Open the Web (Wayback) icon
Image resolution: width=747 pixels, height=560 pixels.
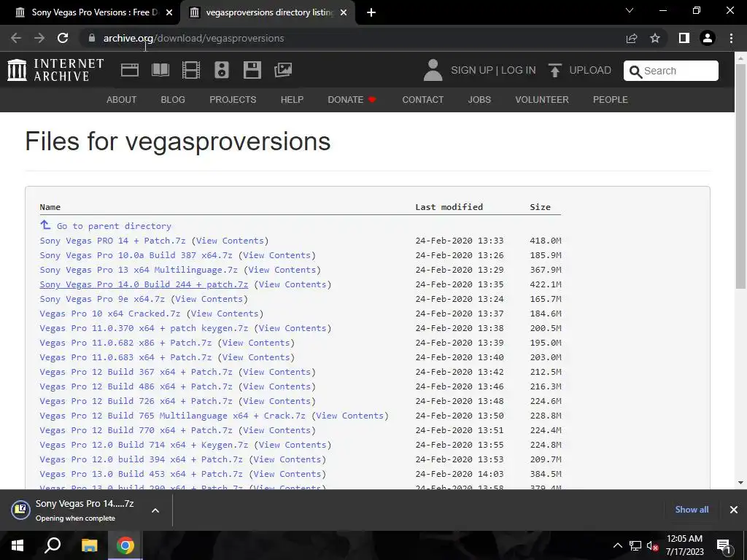pyautogui.click(x=130, y=70)
